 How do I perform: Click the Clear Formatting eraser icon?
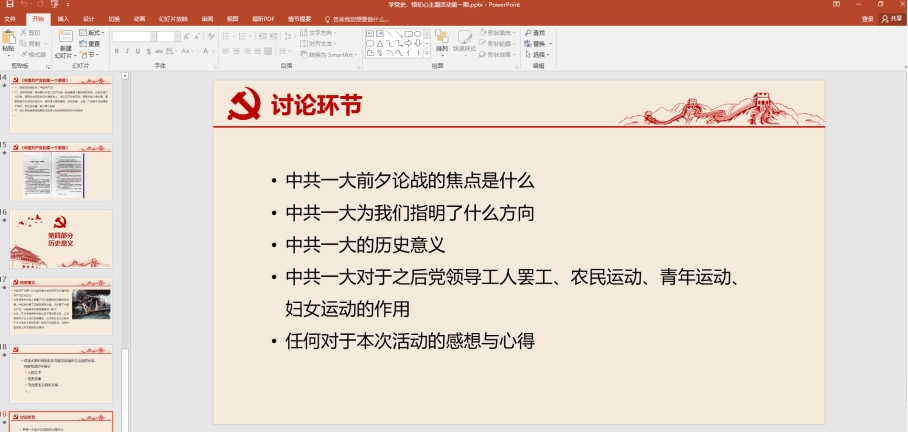pos(209,36)
